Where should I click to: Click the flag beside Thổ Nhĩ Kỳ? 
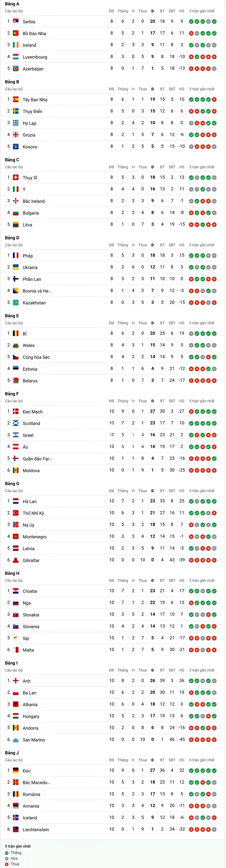(15, 513)
